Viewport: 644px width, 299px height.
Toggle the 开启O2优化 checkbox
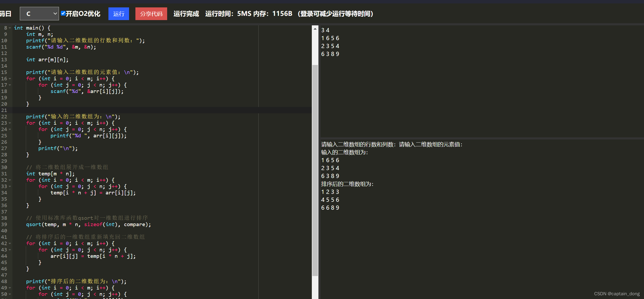tap(63, 13)
